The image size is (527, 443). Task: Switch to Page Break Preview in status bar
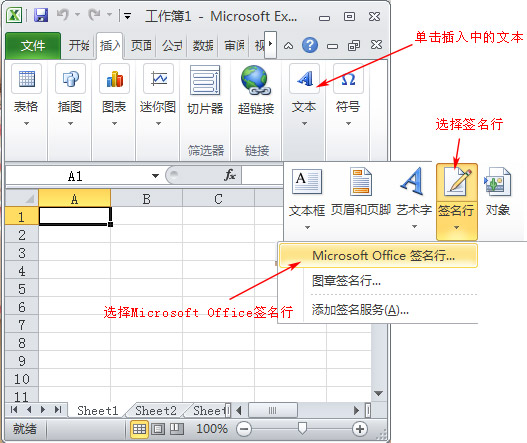click(176, 429)
